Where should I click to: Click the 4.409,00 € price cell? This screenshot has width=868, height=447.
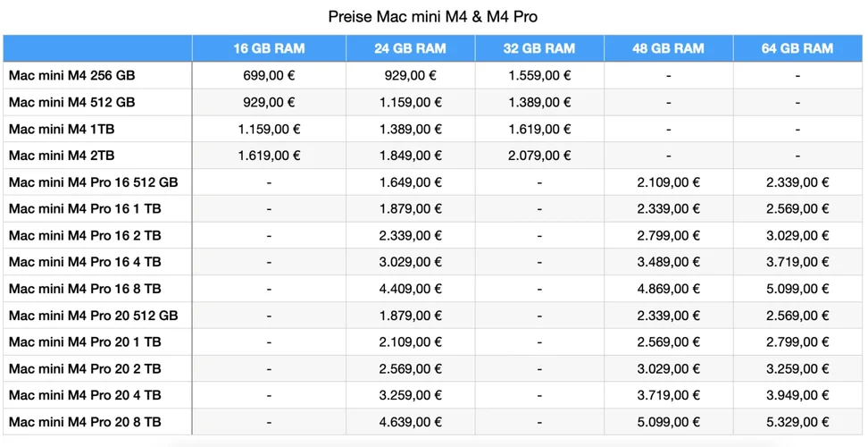tap(410, 289)
